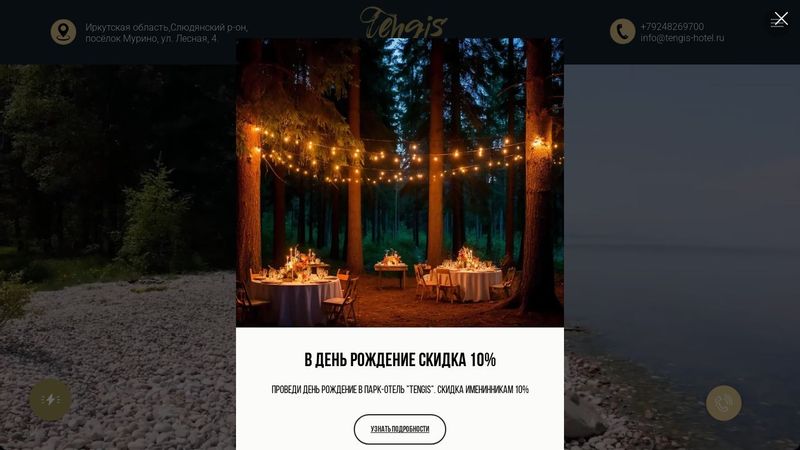The image size is (800, 450).
Task: Click the heading В день рождение скидка 10%
Action: (x=399, y=360)
